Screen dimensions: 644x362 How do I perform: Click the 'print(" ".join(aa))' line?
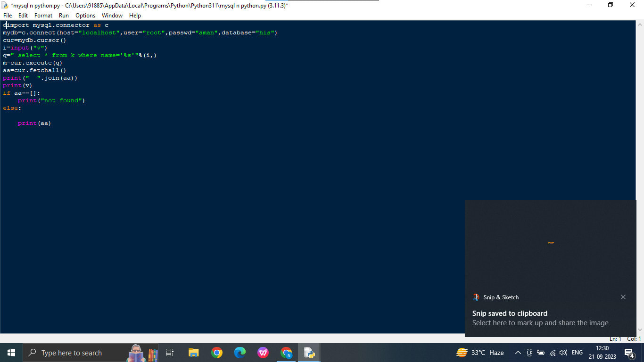tap(40, 78)
